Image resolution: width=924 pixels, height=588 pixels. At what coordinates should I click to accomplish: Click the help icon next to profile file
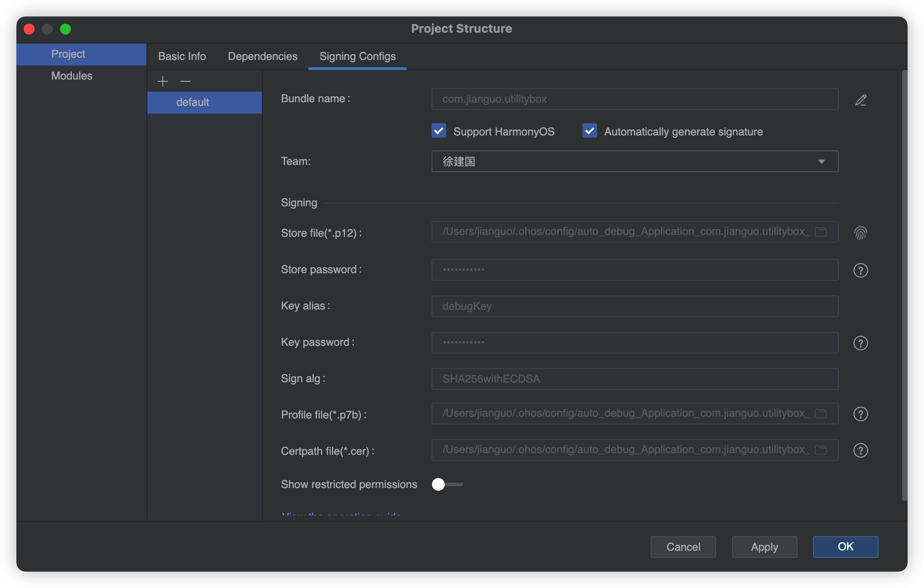tap(861, 413)
